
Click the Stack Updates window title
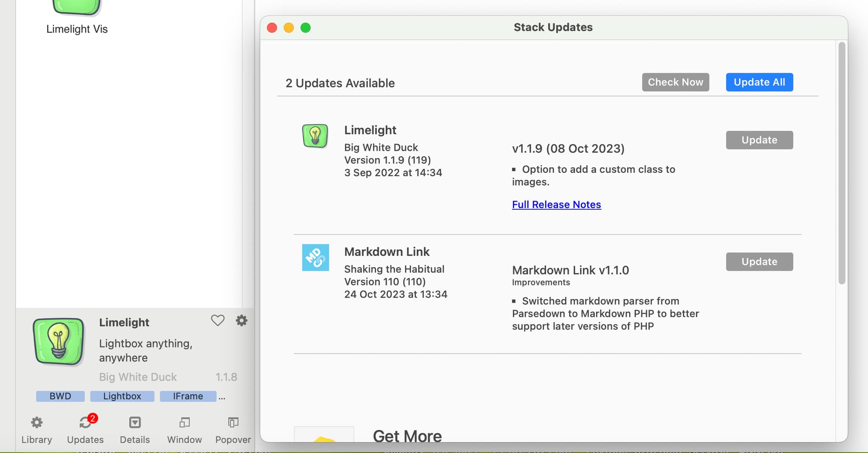pos(553,27)
